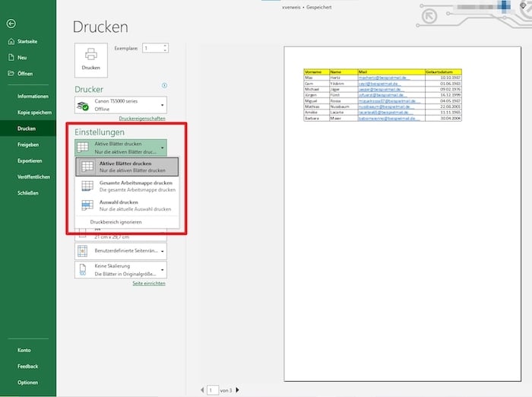Click the Startseite home icon

10,42
